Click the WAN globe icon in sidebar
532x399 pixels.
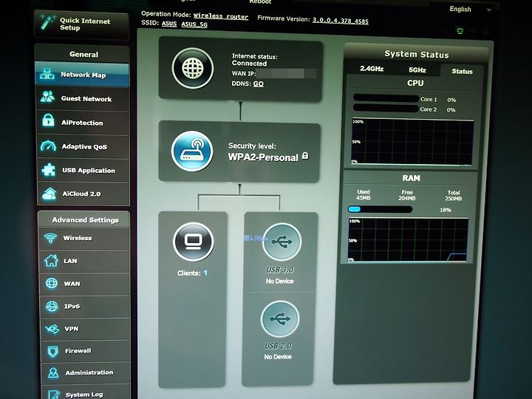pyautogui.click(x=52, y=283)
